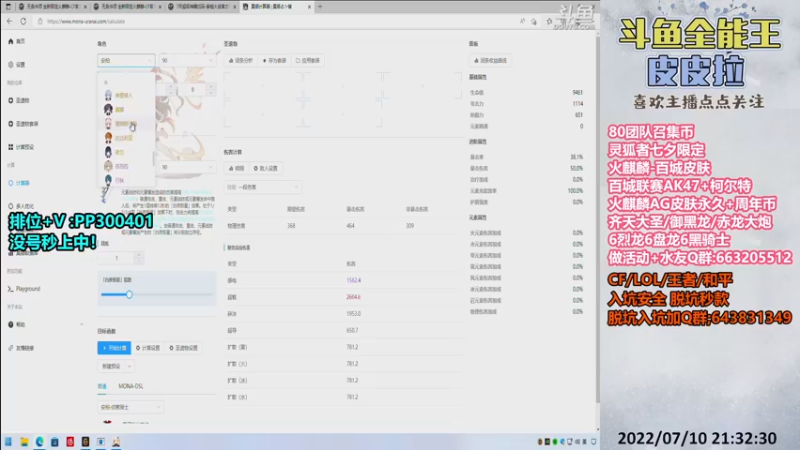Click the damage analysis chart button
This screenshot has height=450, width=800.
(x=237, y=168)
